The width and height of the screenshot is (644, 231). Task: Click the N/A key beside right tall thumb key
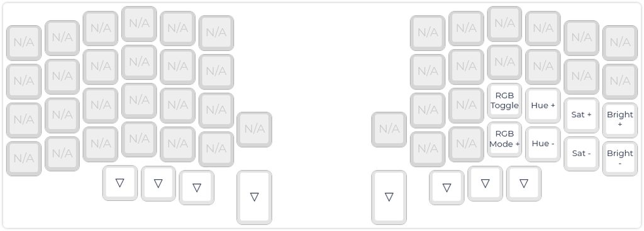389,129
